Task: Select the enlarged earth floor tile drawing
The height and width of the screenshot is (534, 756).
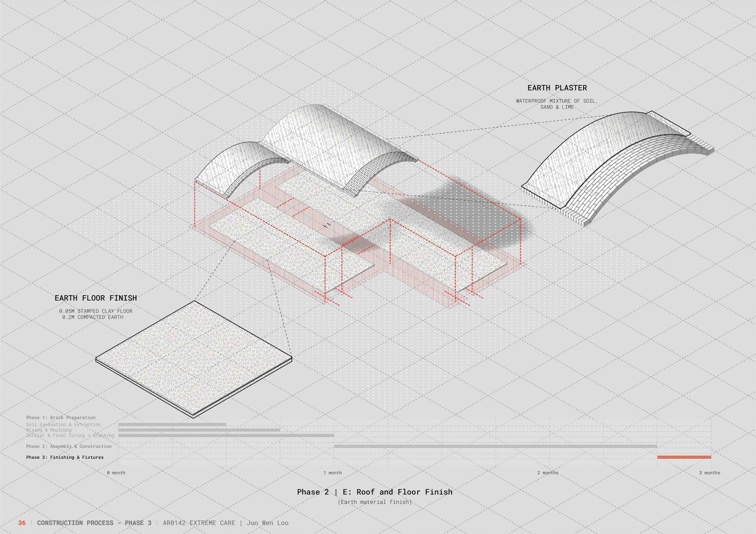Action: coord(194,358)
